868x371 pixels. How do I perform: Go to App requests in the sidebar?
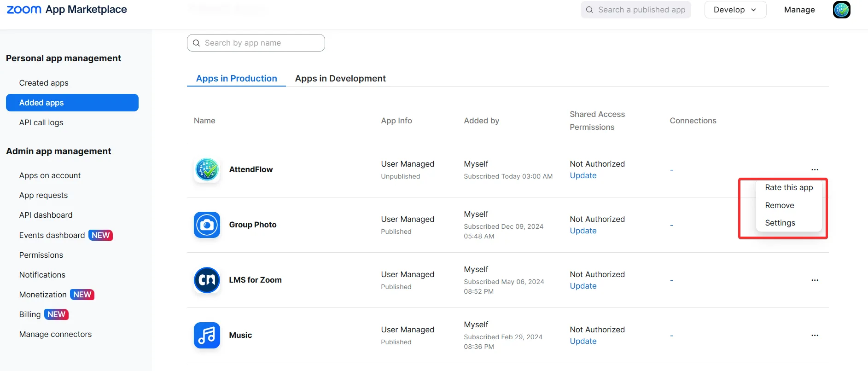click(x=43, y=195)
